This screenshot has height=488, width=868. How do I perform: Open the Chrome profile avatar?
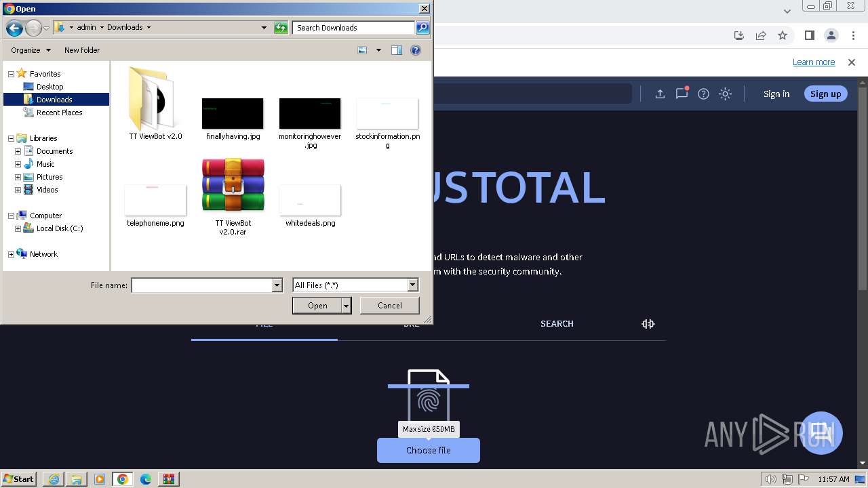click(x=831, y=35)
